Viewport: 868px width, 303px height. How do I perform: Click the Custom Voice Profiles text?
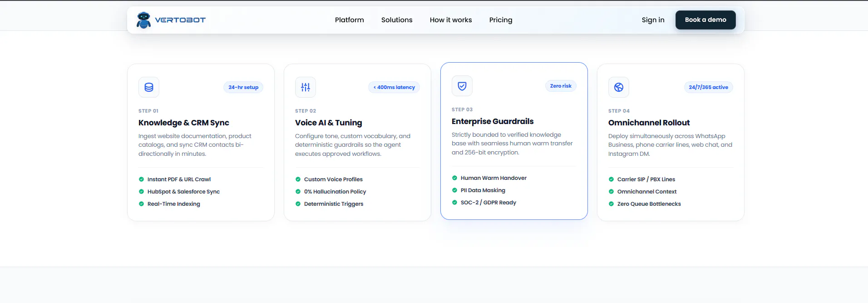(333, 179)
